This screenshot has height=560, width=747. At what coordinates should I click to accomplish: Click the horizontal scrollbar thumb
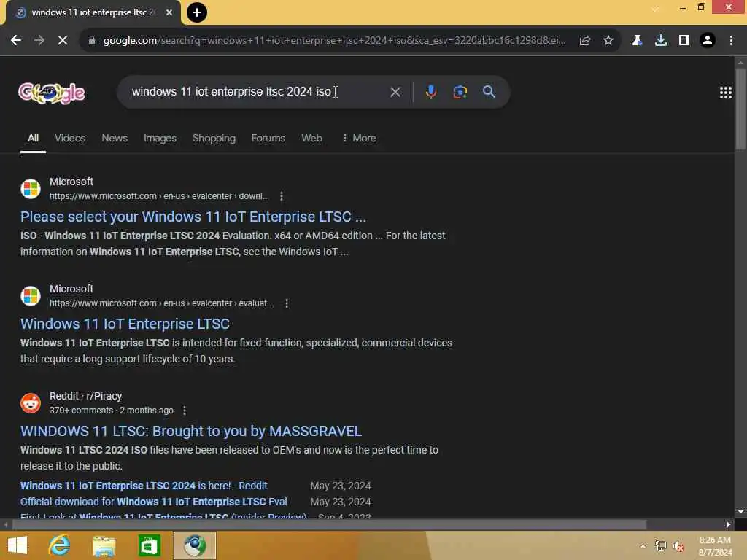pyautogui.click(x=329, y=525)
